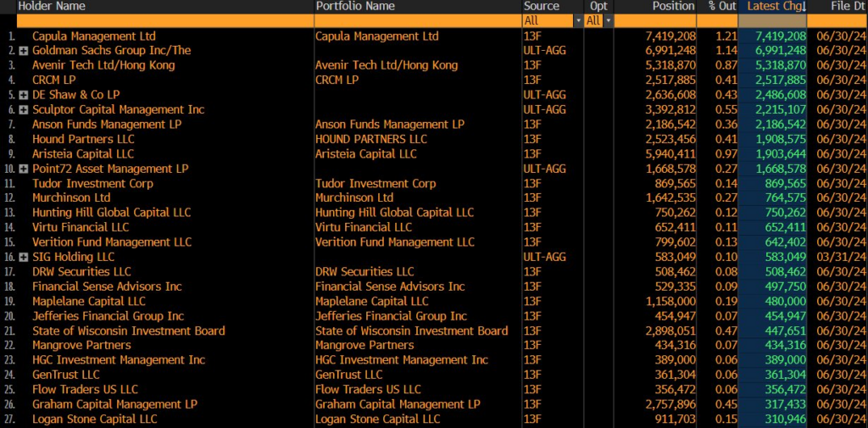Select GenTrust LLC holder name
The height and width of the screenshot is (428, 868).
point(66,375)
